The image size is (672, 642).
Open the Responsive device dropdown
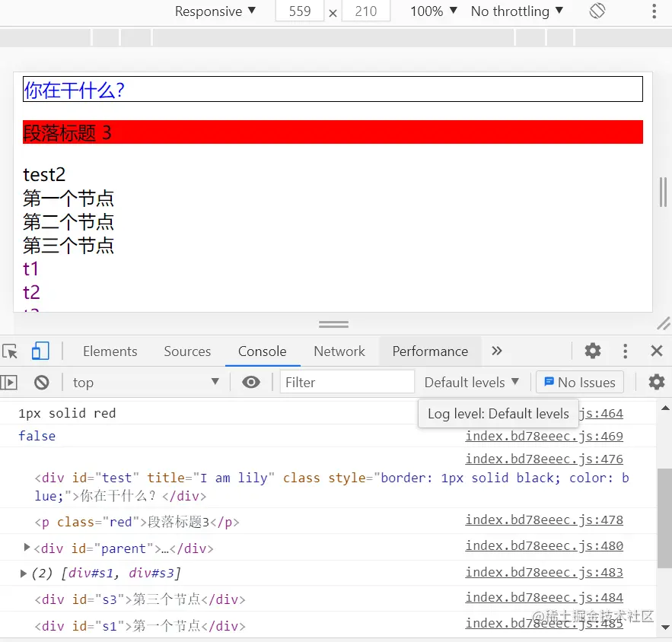click(x=215, y=11)
